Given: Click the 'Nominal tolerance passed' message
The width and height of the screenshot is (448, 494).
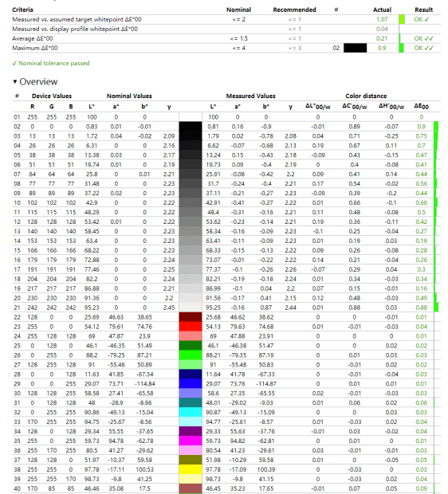Looking at the screenshot, I should (x=51, y=63).
